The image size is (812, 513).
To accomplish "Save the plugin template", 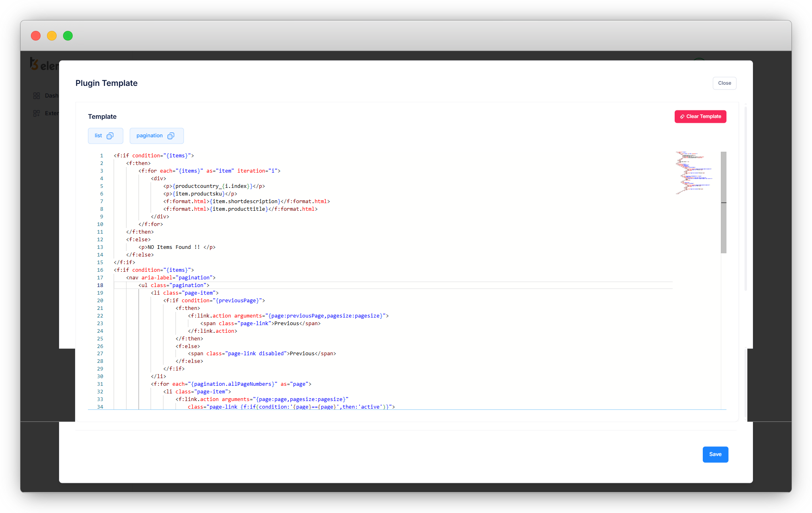I will [x=715, y=454].
